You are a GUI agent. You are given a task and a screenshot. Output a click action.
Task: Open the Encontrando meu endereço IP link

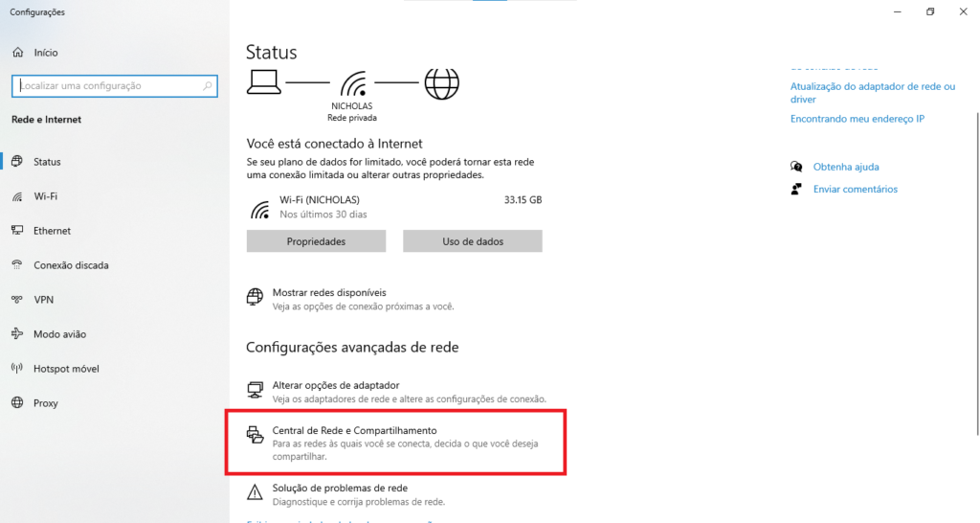pos(857,119)
